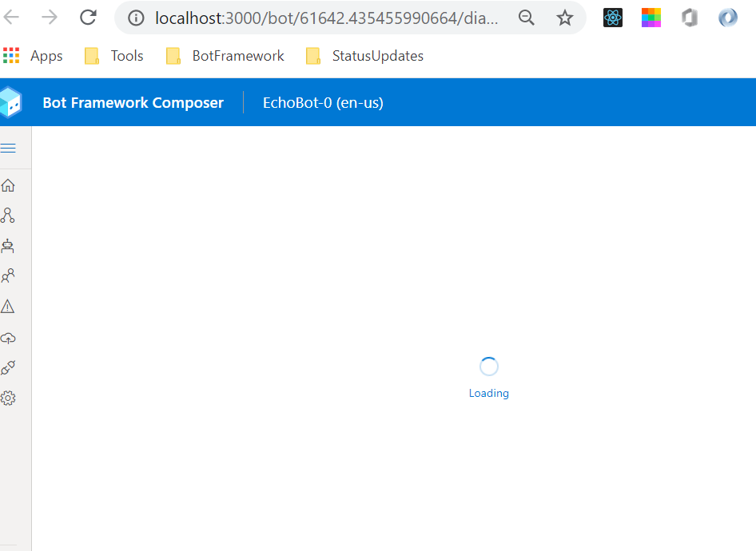This screenshot has height=551, width=756.
Task: Open the Tools bookmark folder
Action: pos(113,56)
